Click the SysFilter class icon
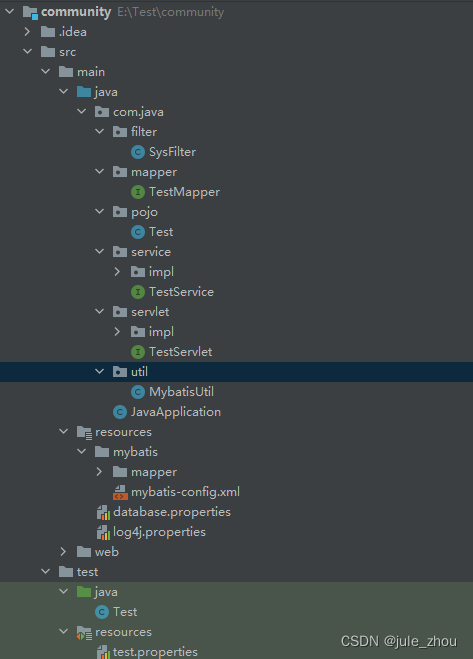The width and height of the screenshot is (473, 659). point(137,152)
